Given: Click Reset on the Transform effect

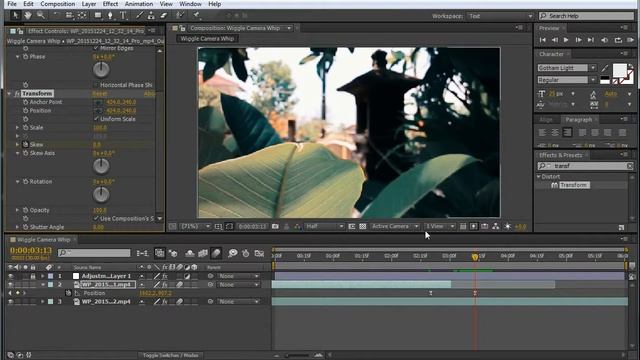Looking at the screenshot, I should click(x=100, y=93).
